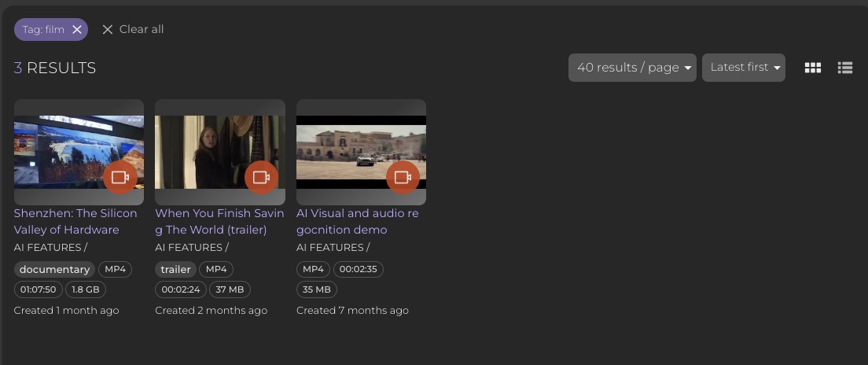Click the 01:07:50 duration badge
The image size is (868, 365).
tap(38, 289)
